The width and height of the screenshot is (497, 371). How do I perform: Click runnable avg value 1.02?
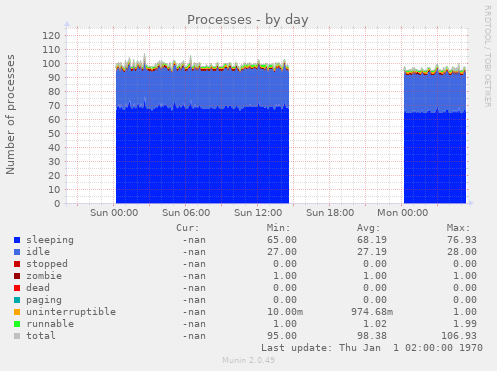(x=375, y=324)
